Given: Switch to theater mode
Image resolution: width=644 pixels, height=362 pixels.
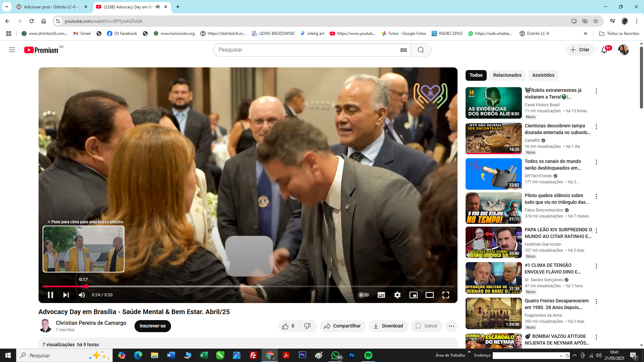Looking at the screenshot, I should click(x=430, y=295).
